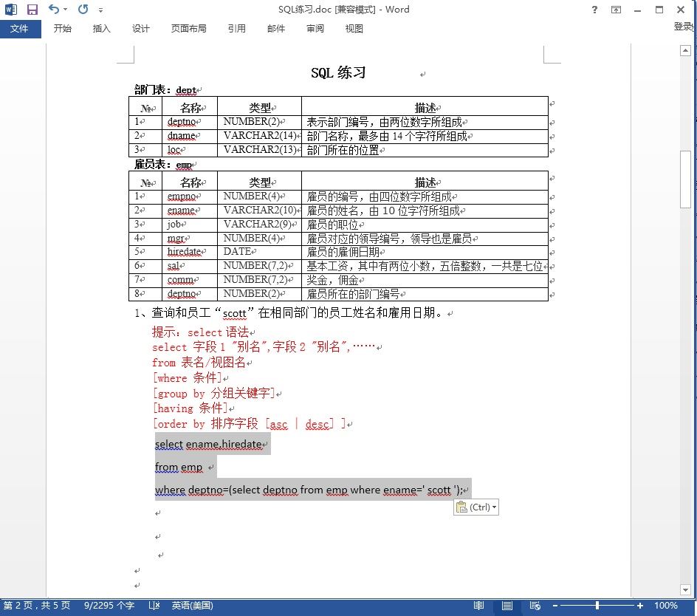Image resolution: width=697 pixels, height=616 pixels.
Task: Open the 文件 (File) tab
Action: 19,29
